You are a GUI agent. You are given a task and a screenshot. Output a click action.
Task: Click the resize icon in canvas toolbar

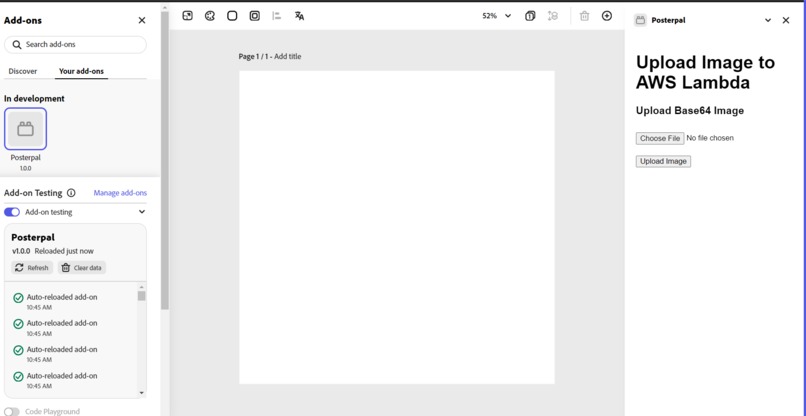pos(188,16)
